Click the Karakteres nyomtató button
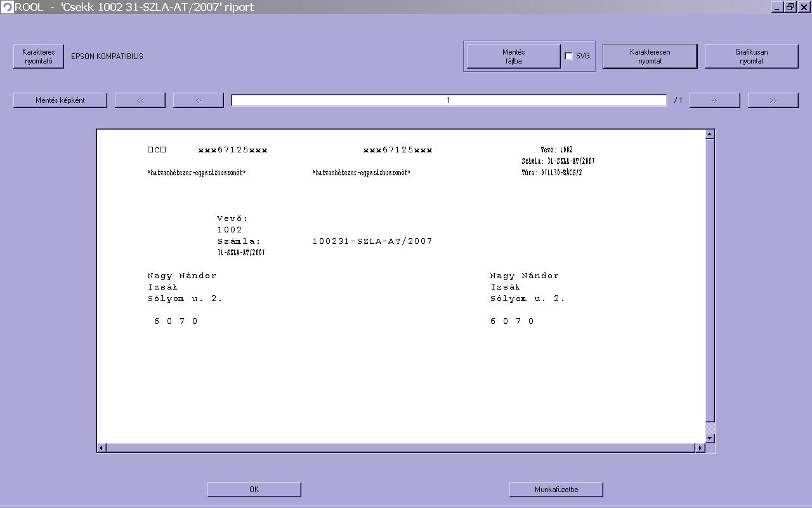 click(39, 57)
